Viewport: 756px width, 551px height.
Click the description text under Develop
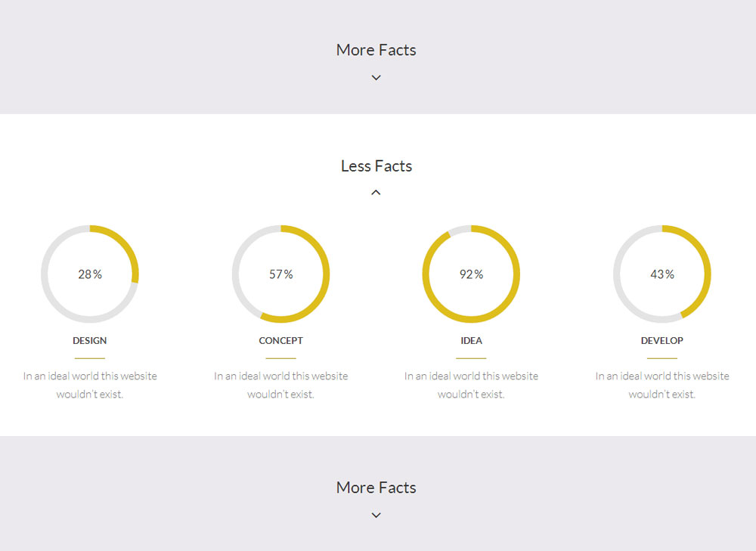662,385
